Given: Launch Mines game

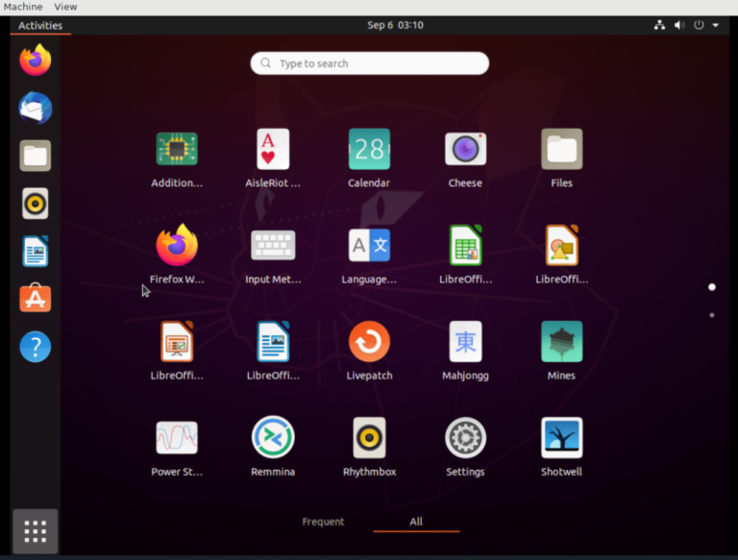Looking at the screenshot, I should click(561, 342).
